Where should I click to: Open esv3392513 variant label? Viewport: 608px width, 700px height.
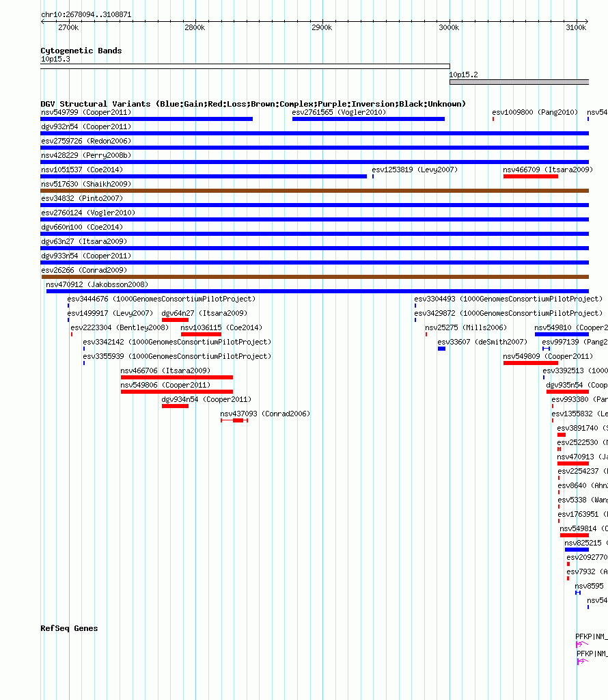coord(575,371)
